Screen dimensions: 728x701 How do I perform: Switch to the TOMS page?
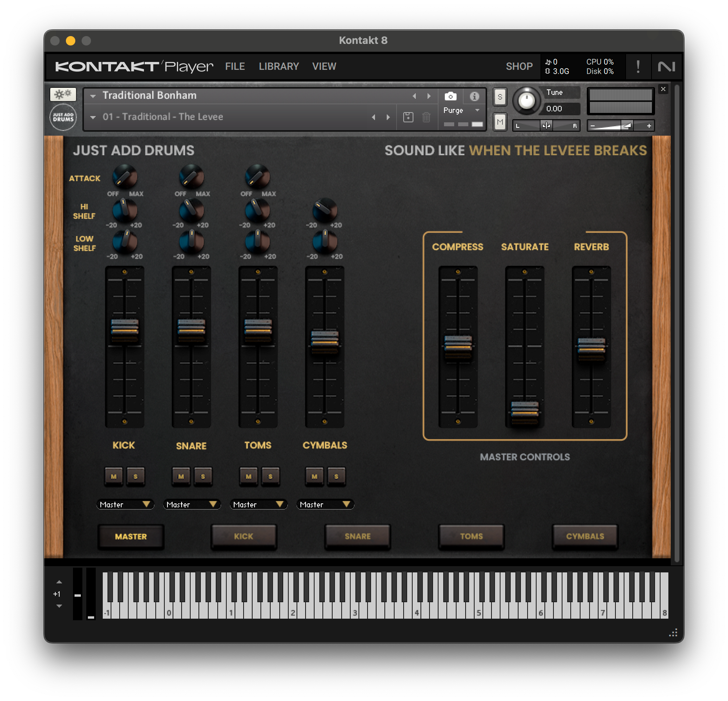coord(471,536)
